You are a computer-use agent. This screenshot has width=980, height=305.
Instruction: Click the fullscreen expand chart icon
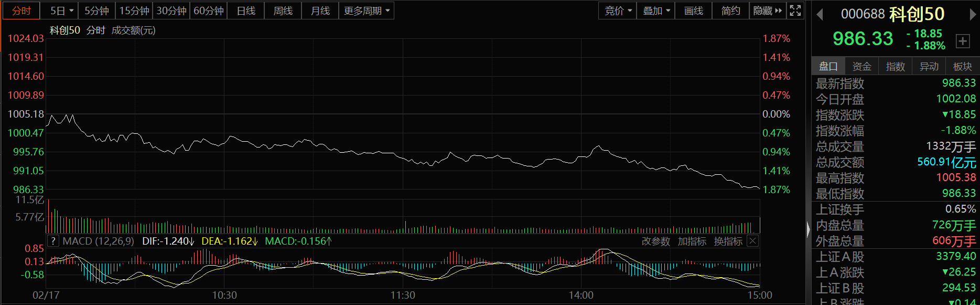pyautogui.click(x=795, y=10)
